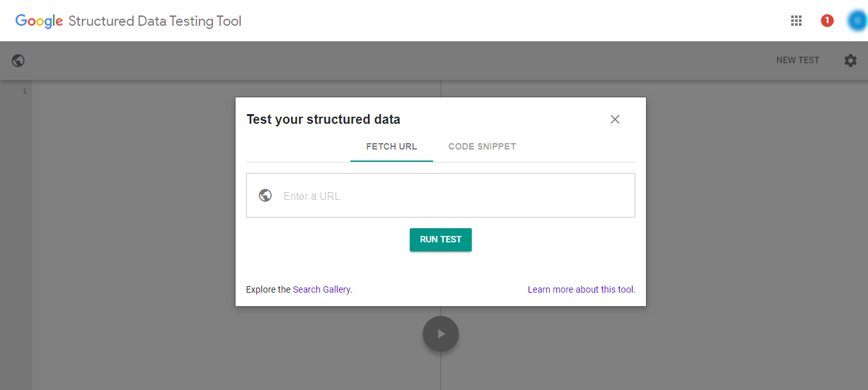
Task: Open your Google account avatar
Action: [856, 20]
